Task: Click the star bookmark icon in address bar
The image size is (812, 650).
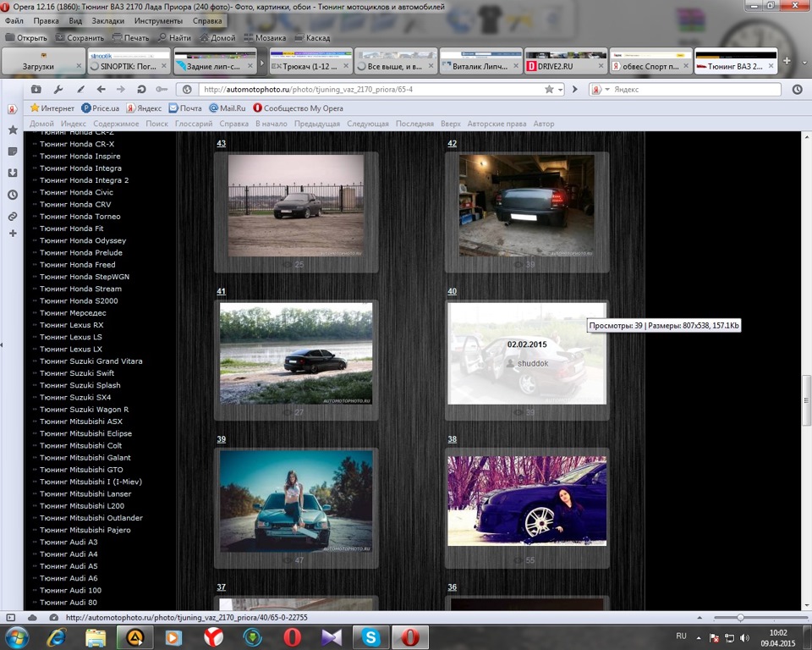Action: point(549,89)
